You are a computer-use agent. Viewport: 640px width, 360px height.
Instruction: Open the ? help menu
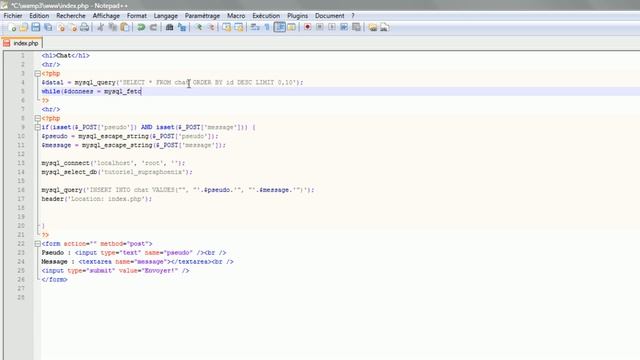[x=353, y=16]
